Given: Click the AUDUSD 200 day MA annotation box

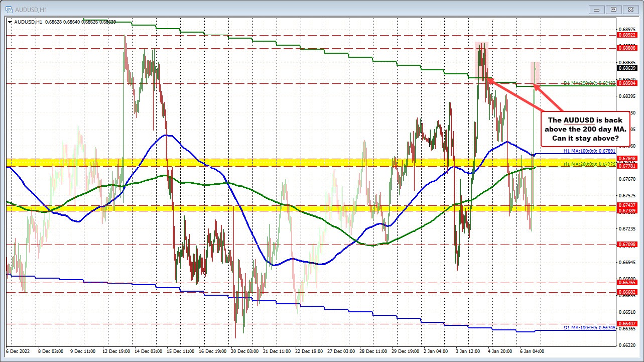Looking at the screenshot, I should pos(585,129).
